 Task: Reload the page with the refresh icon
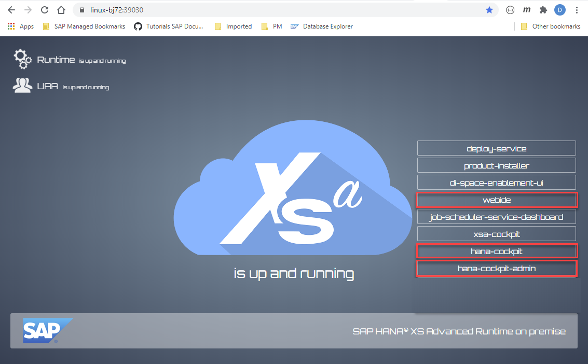[45, 10]
